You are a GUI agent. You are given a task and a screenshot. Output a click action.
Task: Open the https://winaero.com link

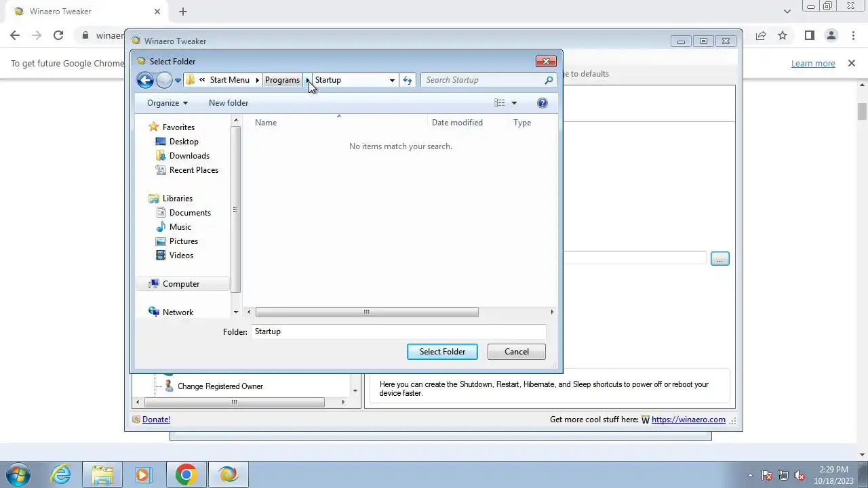(x=688, y=420)
